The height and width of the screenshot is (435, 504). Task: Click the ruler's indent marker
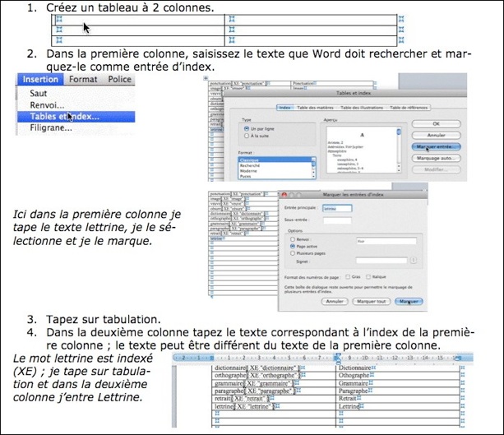(338, 359)
